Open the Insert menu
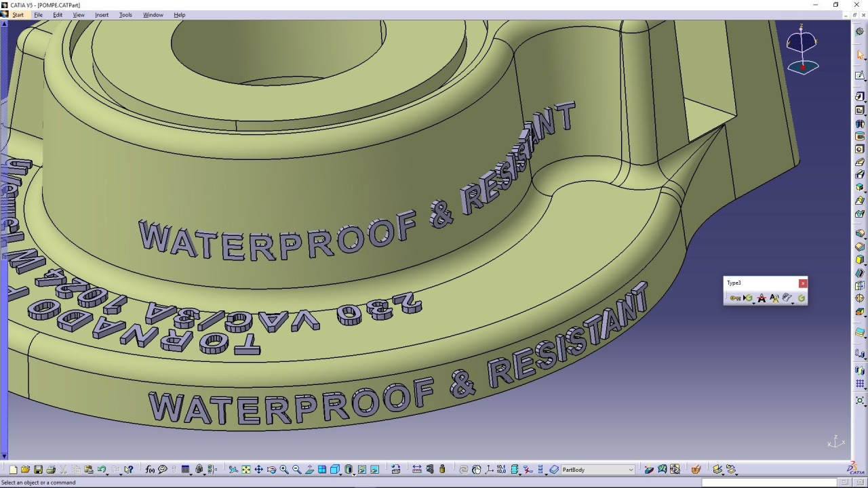Screen dimensions: 868x488 point(102,14)
